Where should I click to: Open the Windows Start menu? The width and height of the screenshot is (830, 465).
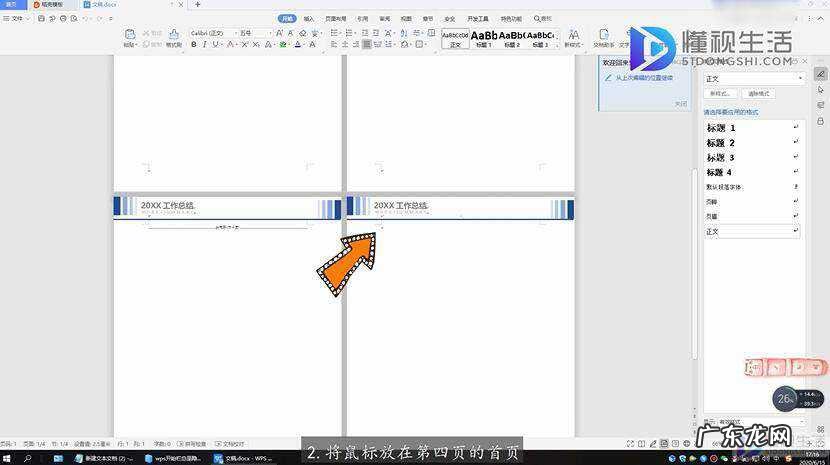click(x=9, y=458)
